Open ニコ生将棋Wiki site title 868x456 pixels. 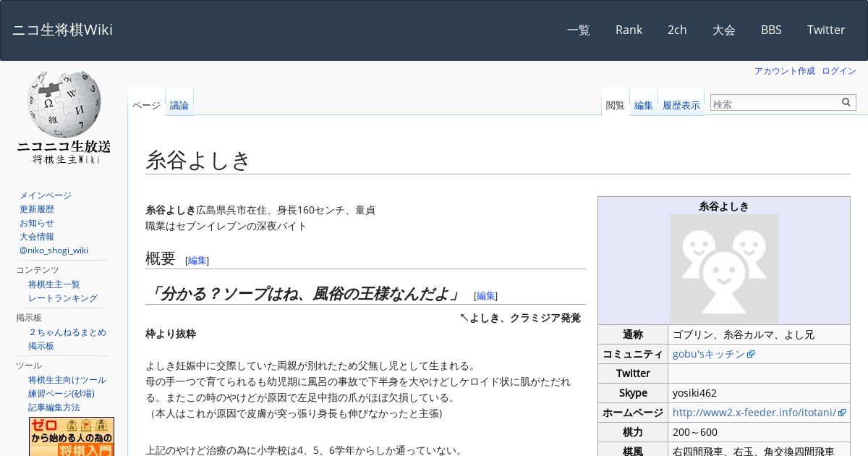click(x=62, y=30)
